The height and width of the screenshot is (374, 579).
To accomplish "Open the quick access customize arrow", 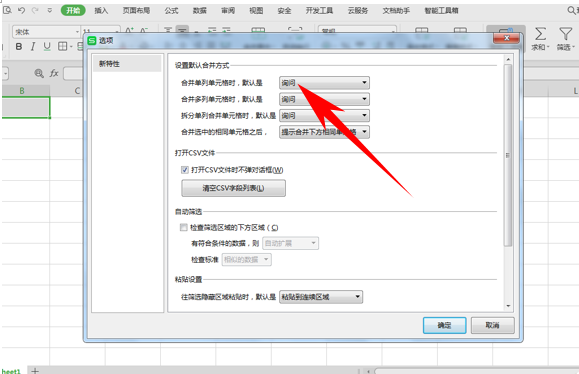I will pos(49,11).
